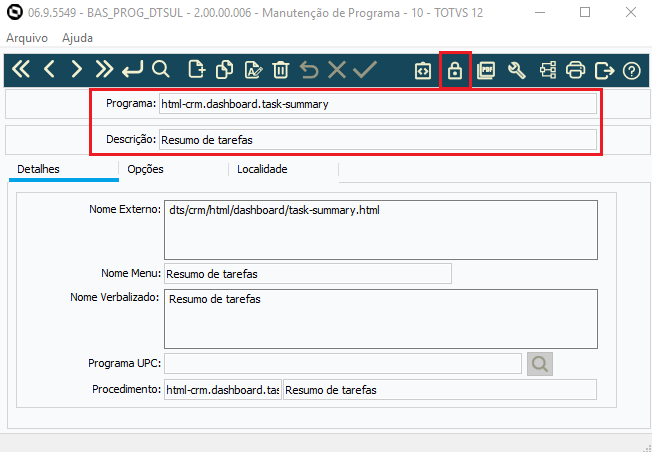Image resolution: width=652 pixels, height=452 pixels.
Task: Switch to the Localidade tab
Action: 284,170
